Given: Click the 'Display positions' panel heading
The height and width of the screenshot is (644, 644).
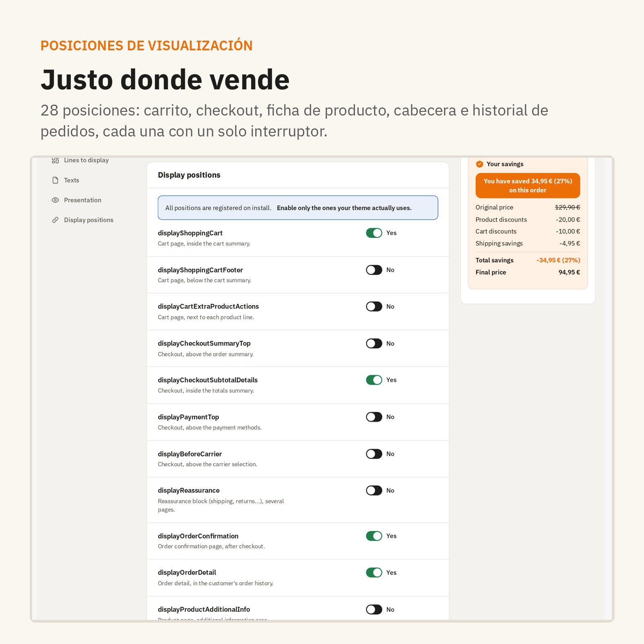Looking at the screenshot, I should coord(189,175).
